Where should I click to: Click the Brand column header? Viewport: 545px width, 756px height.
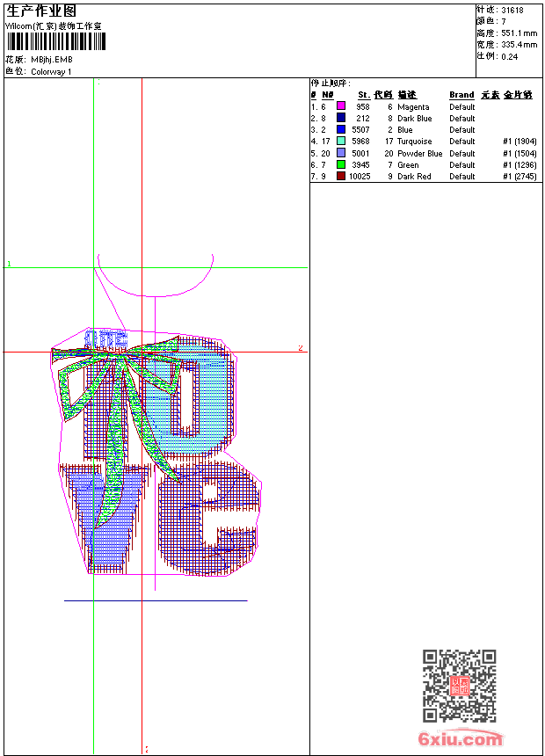coord(461,95)
